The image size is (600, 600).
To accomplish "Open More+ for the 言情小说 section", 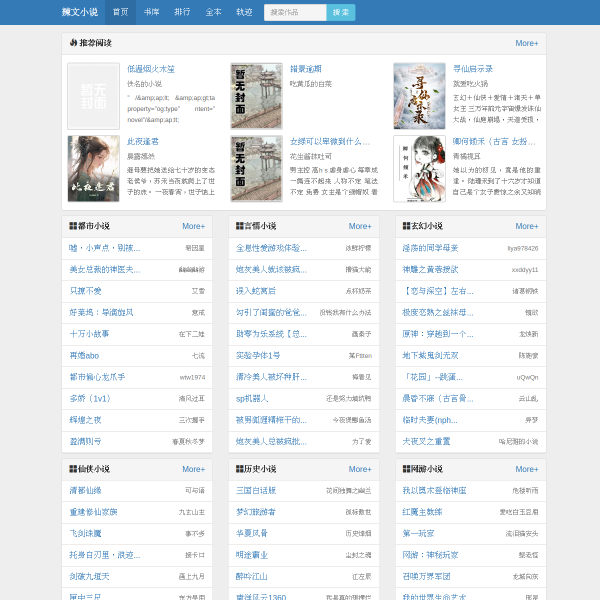I will pyautogui.click(x=360, y=226).
